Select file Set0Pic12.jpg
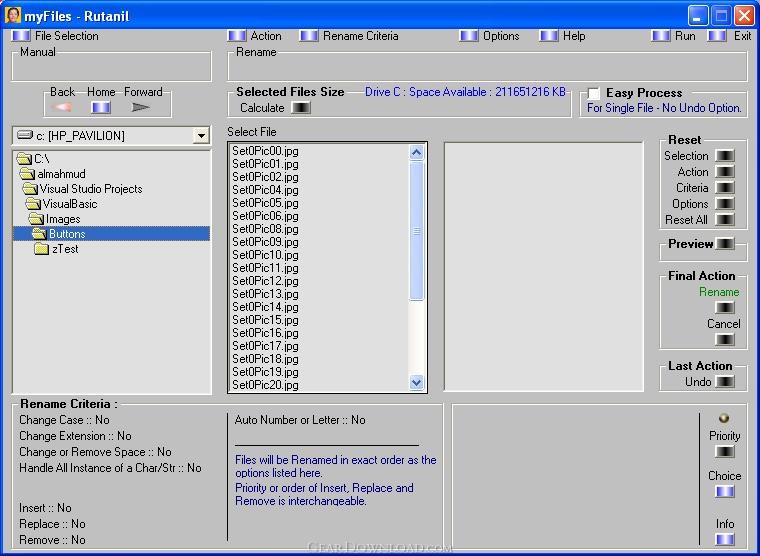 click(265, 281)
